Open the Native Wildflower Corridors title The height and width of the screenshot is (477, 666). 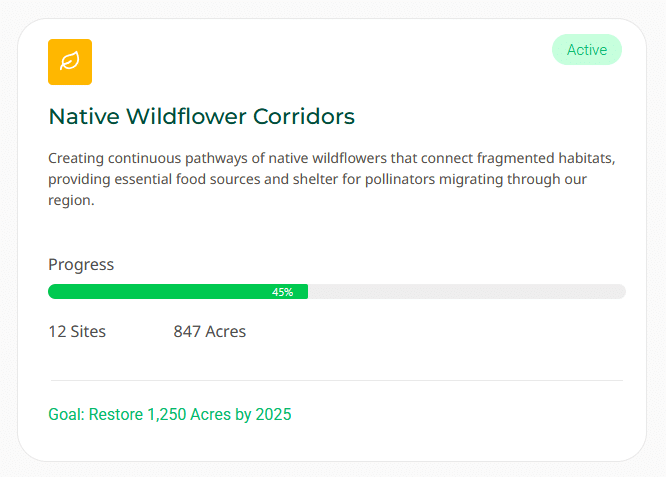[x=201, y=117]
